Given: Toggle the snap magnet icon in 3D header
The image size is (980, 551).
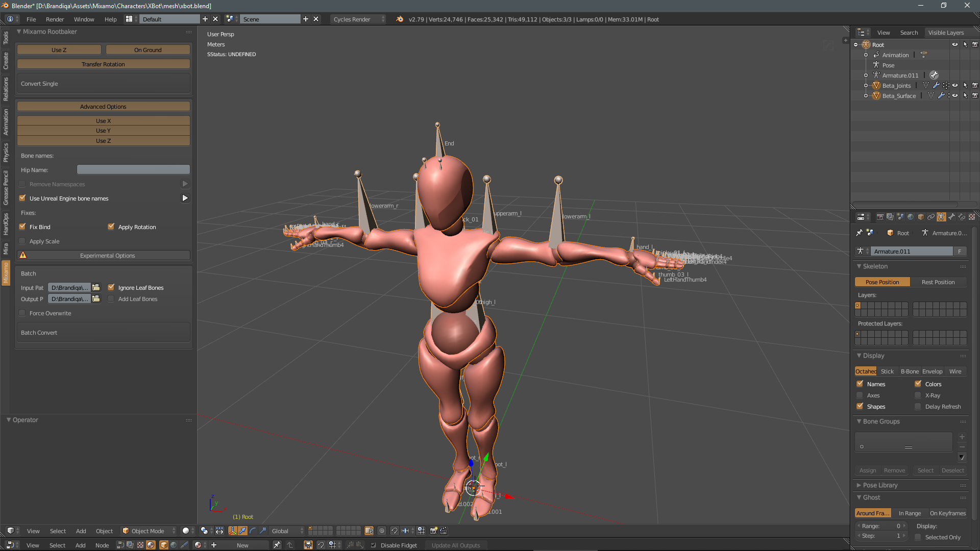Looking at the screenshot, I should point(395,531).
